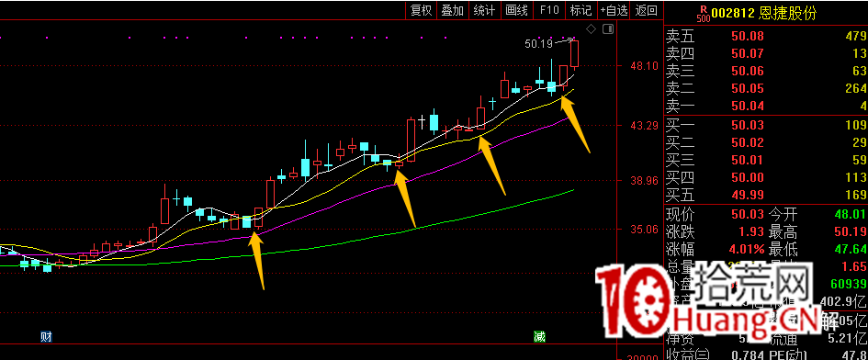The width and height of the screenshot is (868, 360).
Task: Open the 减 marker at chart bottom
Action: click(540, 336)
